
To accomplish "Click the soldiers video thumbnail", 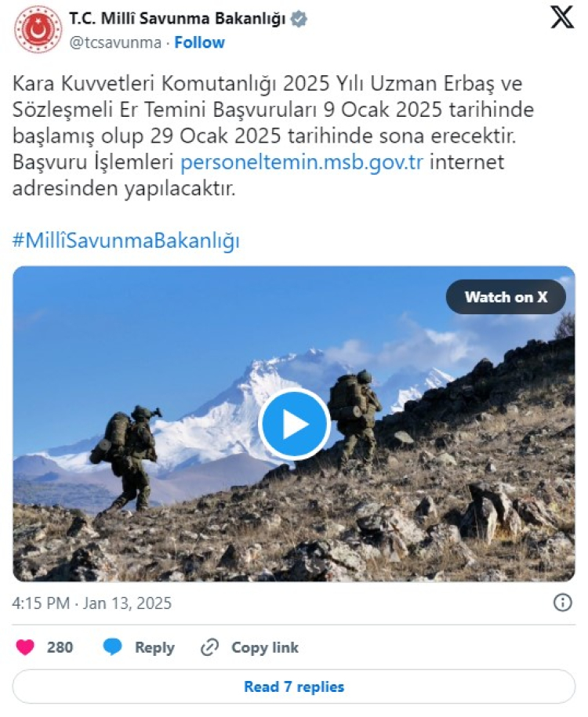I will tap(294, 424).
